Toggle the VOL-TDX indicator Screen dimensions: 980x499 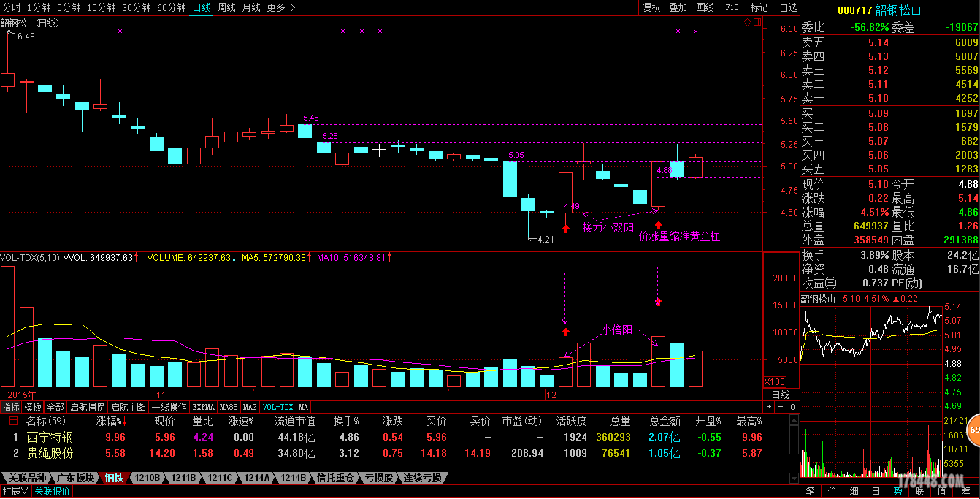coord(277,407)
